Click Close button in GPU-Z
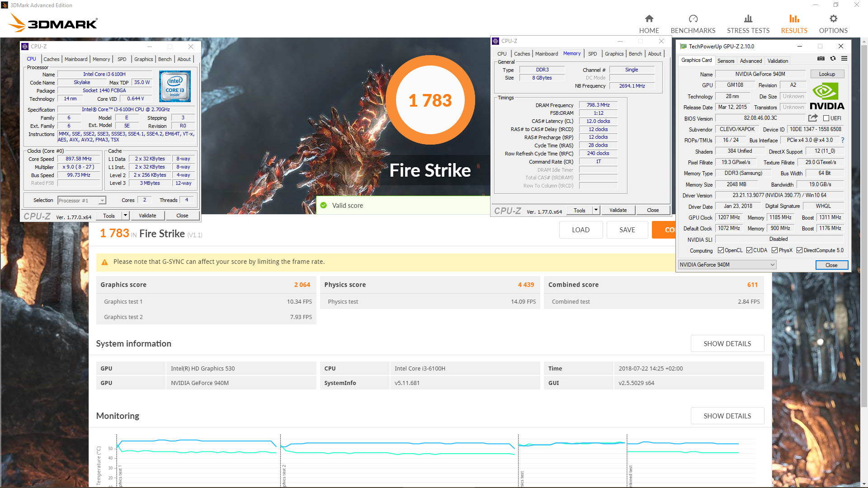This screenshot has width=868, height=488. (x=831, y=265)
